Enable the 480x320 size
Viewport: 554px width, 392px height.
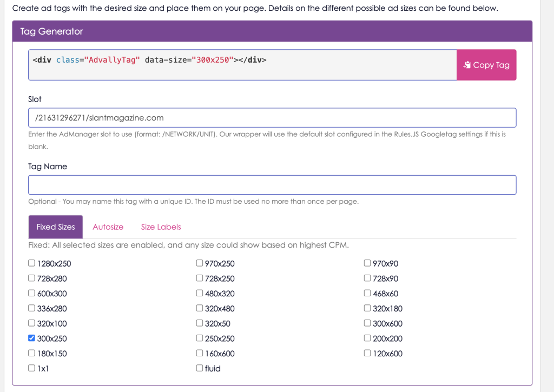(x=199, y=293)
